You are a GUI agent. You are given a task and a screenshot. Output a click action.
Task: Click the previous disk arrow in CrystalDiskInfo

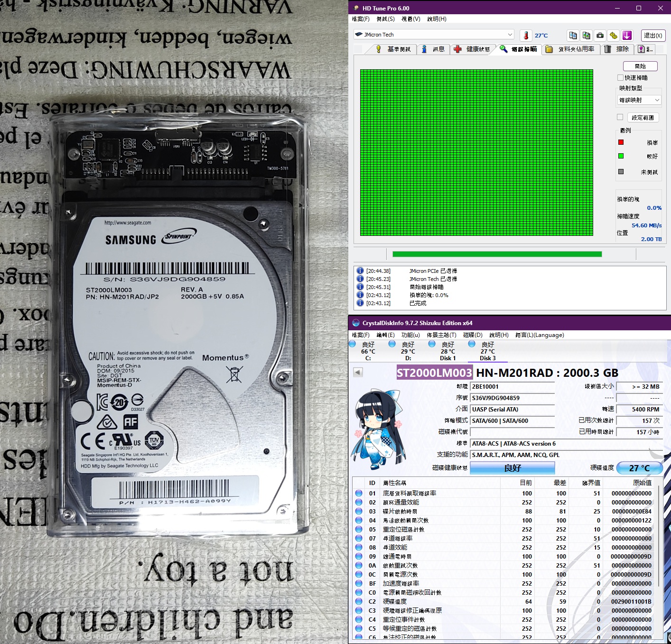[x=358, y=373]
